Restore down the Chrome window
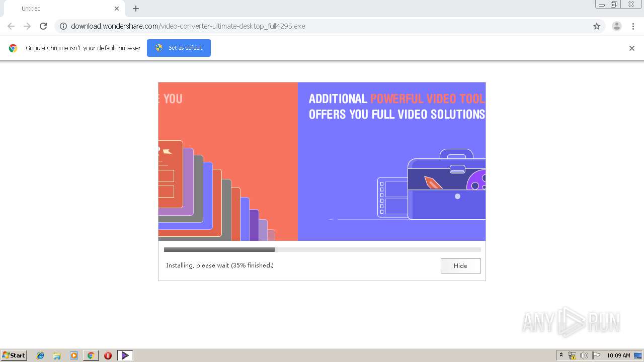 coord(614,5)
